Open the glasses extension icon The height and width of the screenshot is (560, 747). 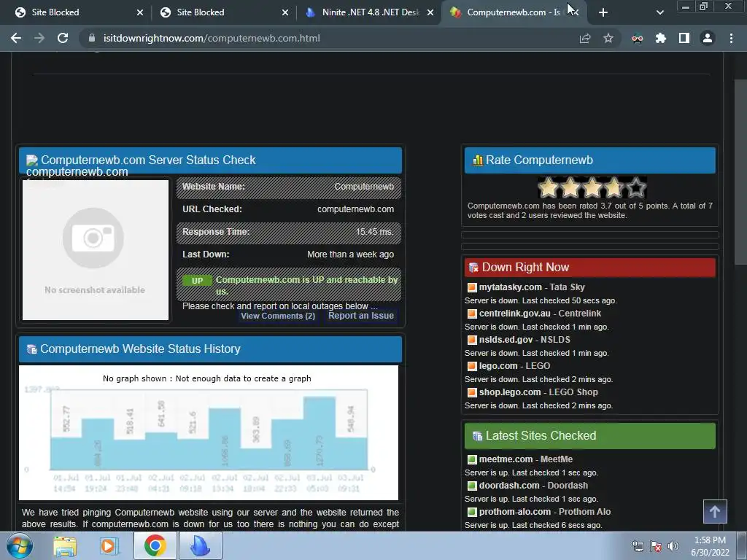coord(638,38)
